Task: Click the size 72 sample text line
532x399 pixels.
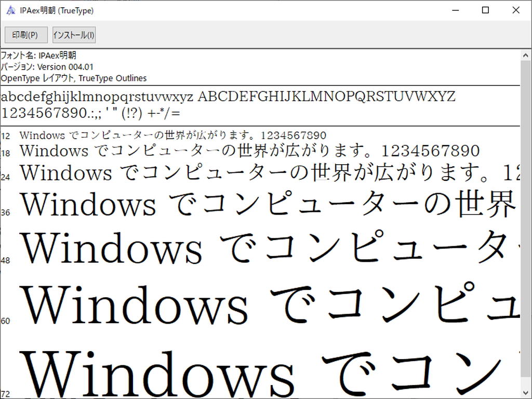Action: pyautogui.click(x=270, y=373)
